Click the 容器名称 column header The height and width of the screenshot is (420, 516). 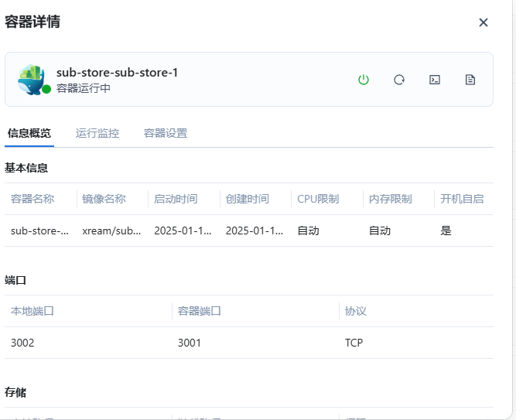coord(32,199)
